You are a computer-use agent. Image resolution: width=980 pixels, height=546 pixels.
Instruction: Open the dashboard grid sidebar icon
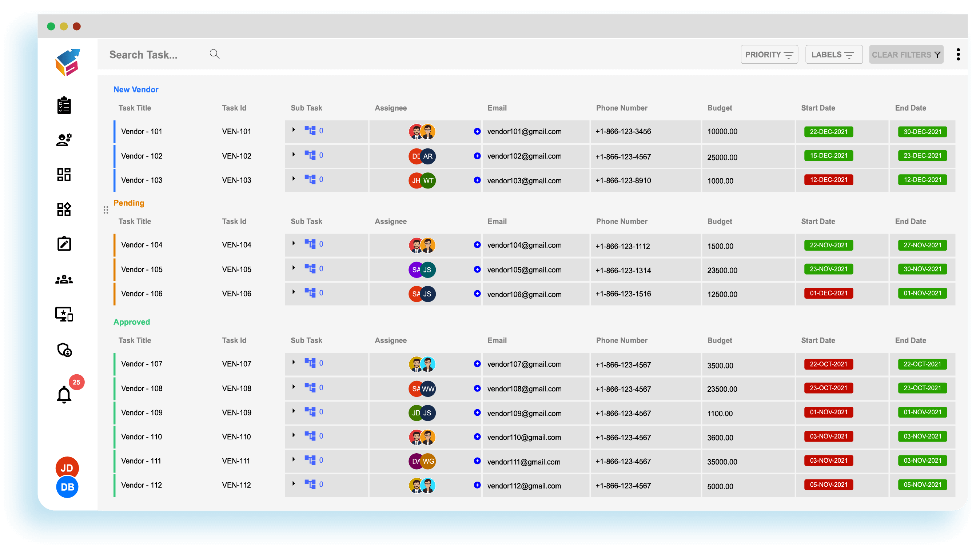64,175
